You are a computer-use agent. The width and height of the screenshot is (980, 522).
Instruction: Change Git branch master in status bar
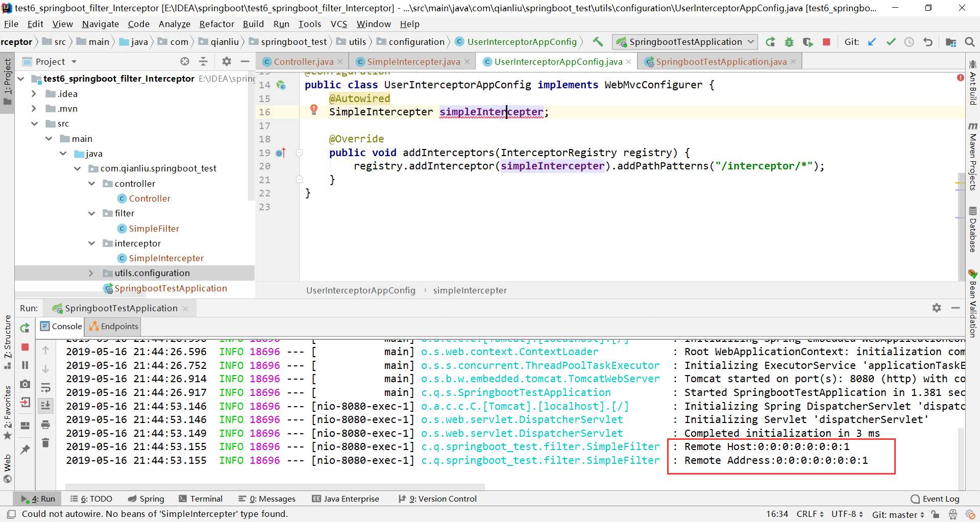pos(898,514)
